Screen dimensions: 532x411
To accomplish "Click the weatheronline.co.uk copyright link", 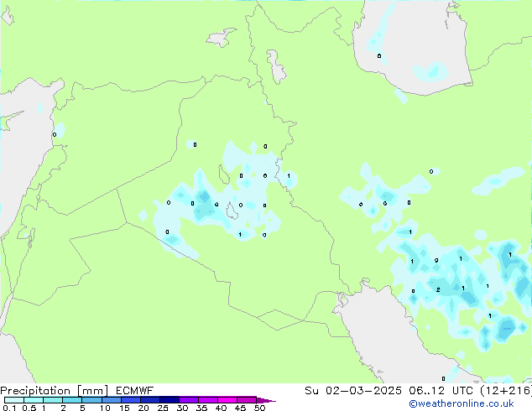I will [462, 403].
